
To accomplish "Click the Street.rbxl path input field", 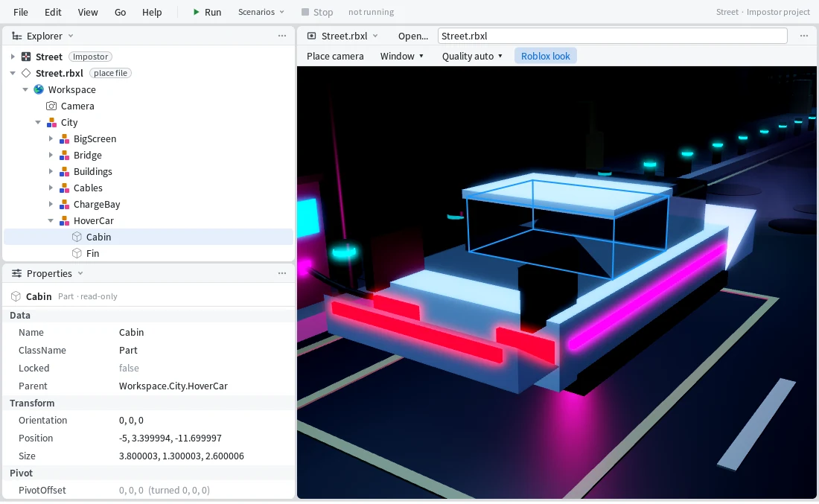I will point(612,36).
